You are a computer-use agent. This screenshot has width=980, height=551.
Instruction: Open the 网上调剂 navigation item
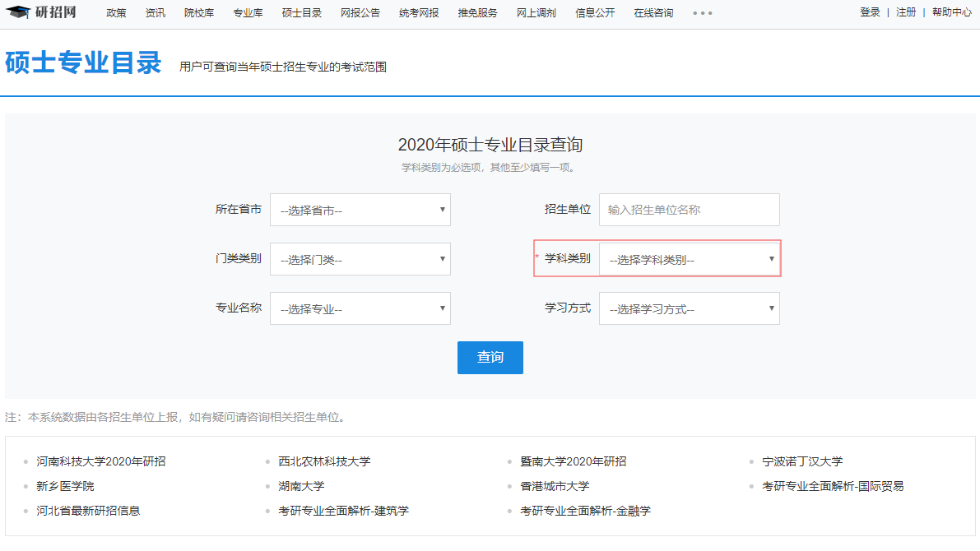[x=536, y=13]
